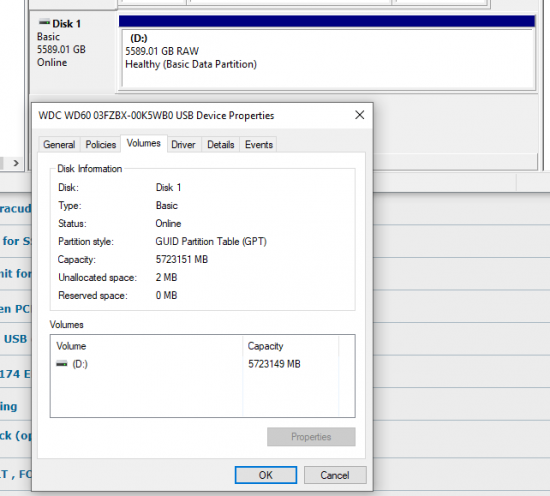Click the Healthy (Basic Data Partition) text
The height and width of the screenshot is (496, 550).
click(191, 64)
